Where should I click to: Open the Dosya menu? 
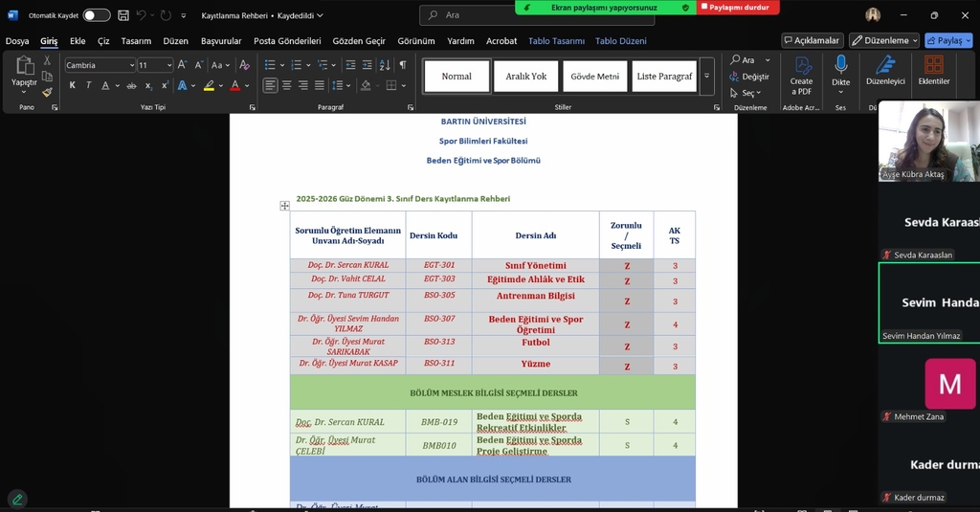pyautogui.click(x=17, y=41)
